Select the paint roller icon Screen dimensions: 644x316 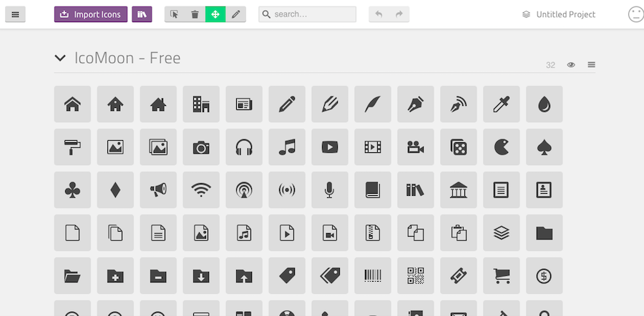pos(72,147)
